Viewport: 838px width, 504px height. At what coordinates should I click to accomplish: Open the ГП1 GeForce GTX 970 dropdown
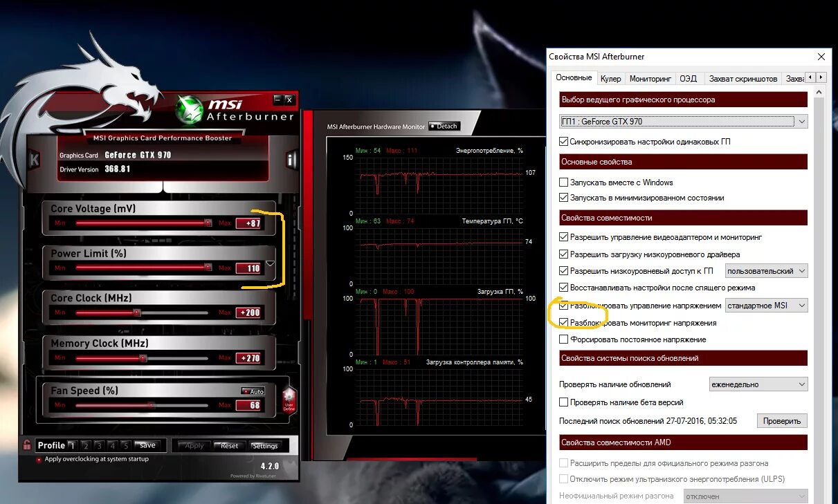click(684, 122)
